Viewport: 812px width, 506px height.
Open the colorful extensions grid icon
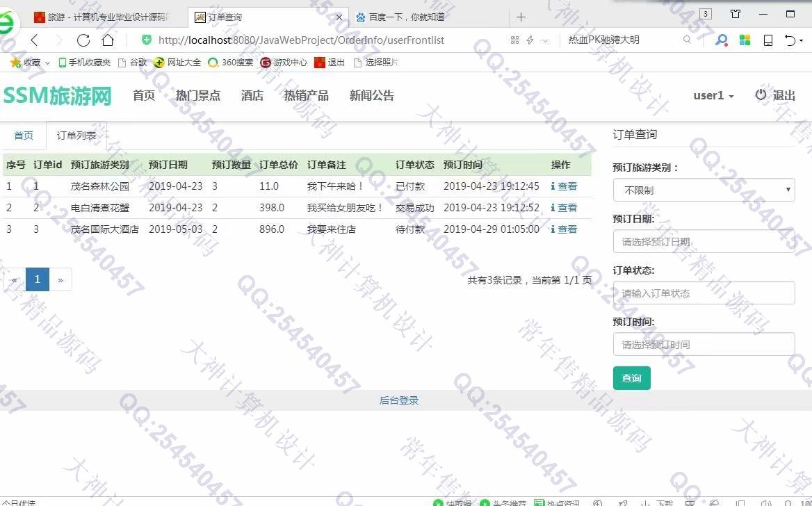(745, 40)
